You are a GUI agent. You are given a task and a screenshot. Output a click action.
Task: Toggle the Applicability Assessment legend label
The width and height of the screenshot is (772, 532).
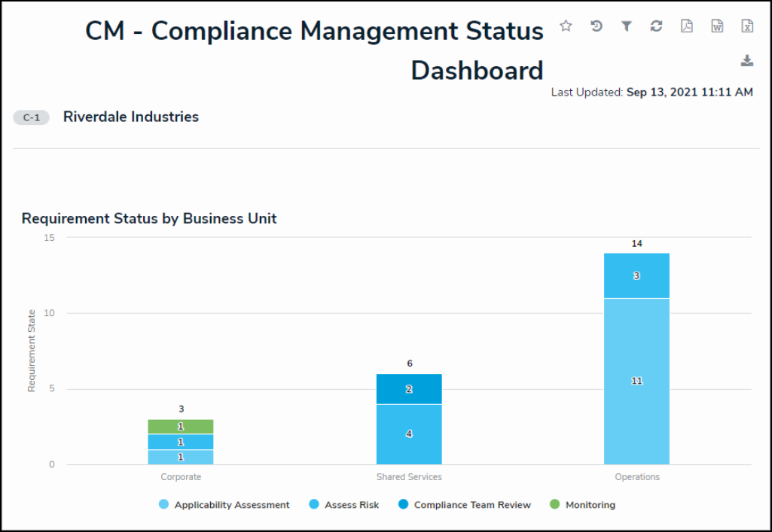(x=231, y=505)
